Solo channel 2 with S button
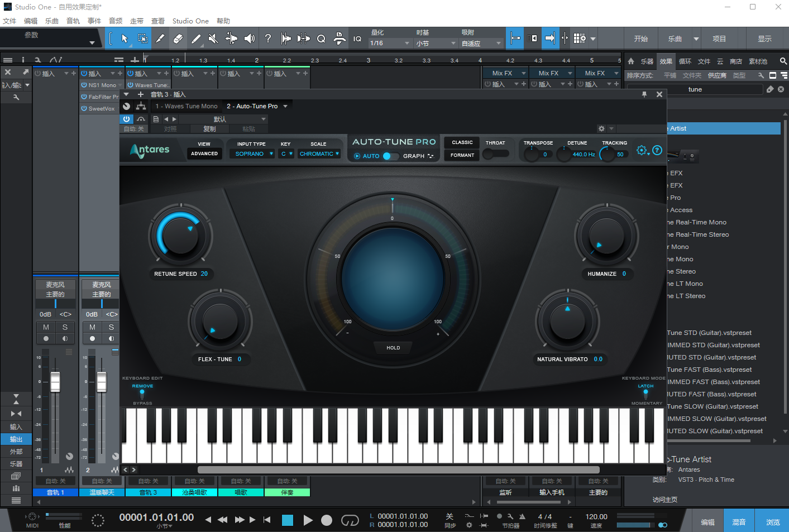 click(x=111, y=327)
